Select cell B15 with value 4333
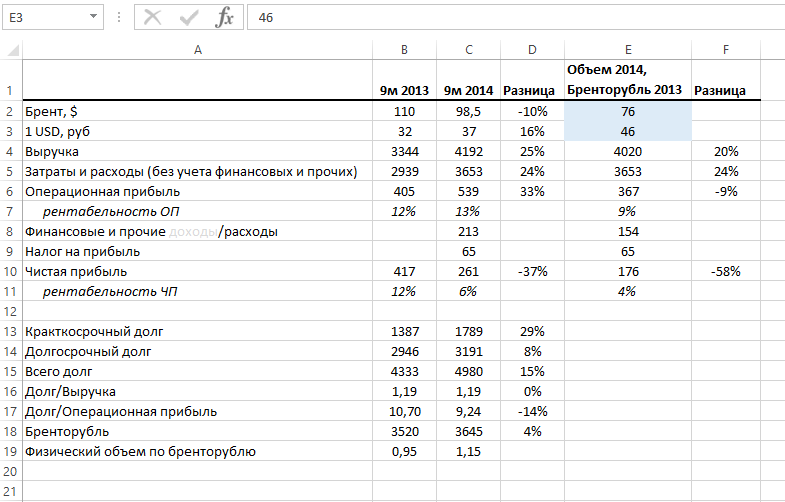Screen dimensions: 785x502 405,371
